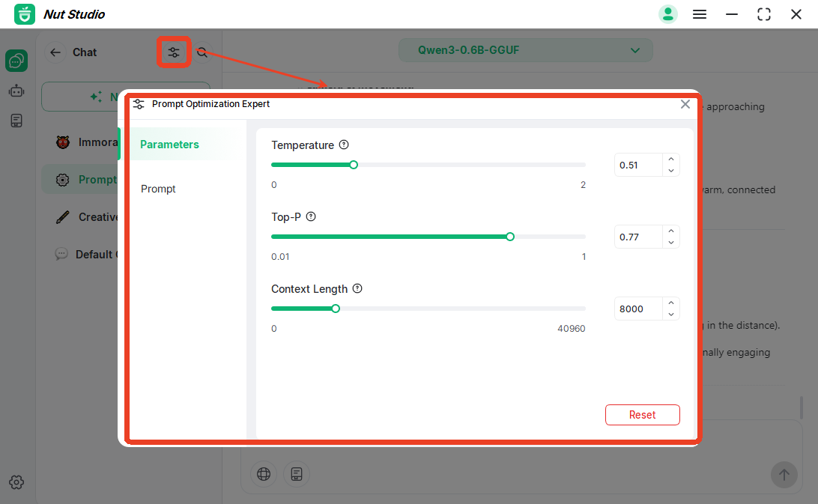Viewport: 818px width, 504px height.
Task: Open the hamburger menu in title bar
Action: click(700, 14)
